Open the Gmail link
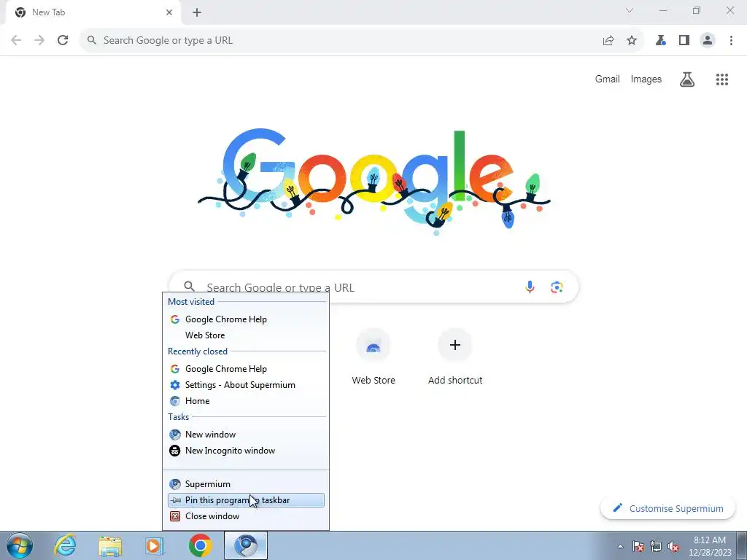This screenshot has height=560, width=747. tap(607, 79)
